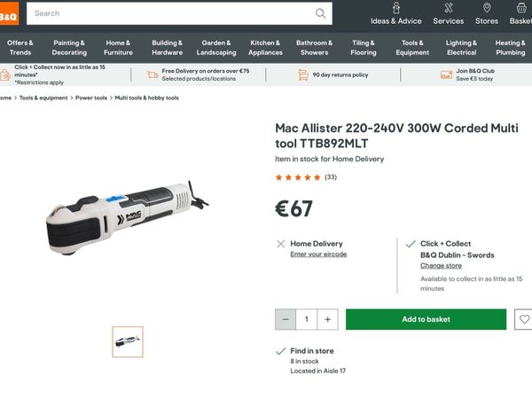Open the Tools & Equipment menu
Screen dimensions: 532x399
(412, 48)
